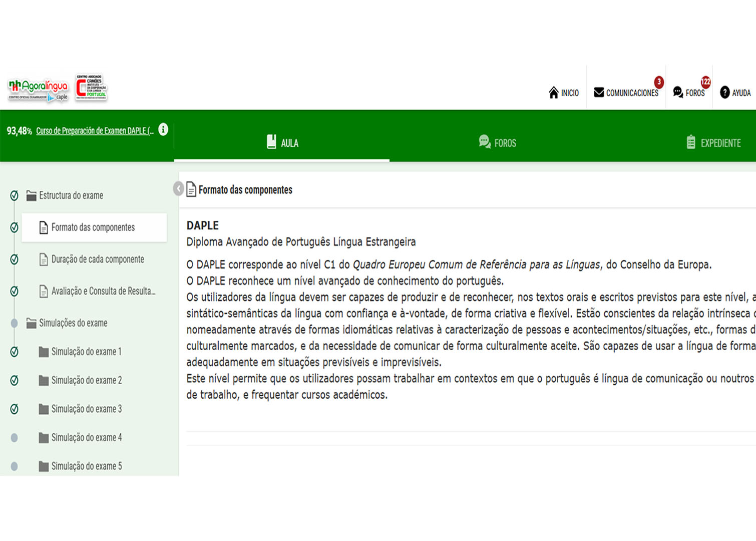Click the page icon of Formato das componentes
The width and height of the screenshot is (756, 541).
tap(44, 227)
